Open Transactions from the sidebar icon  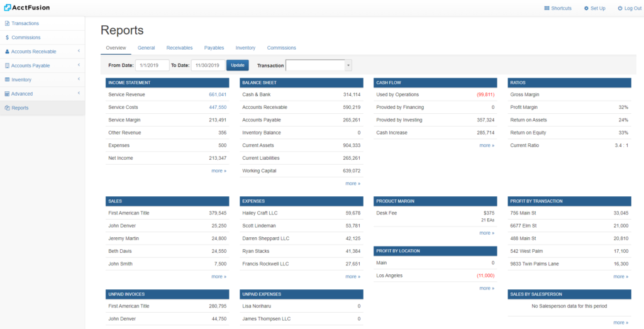click(7, 23)
